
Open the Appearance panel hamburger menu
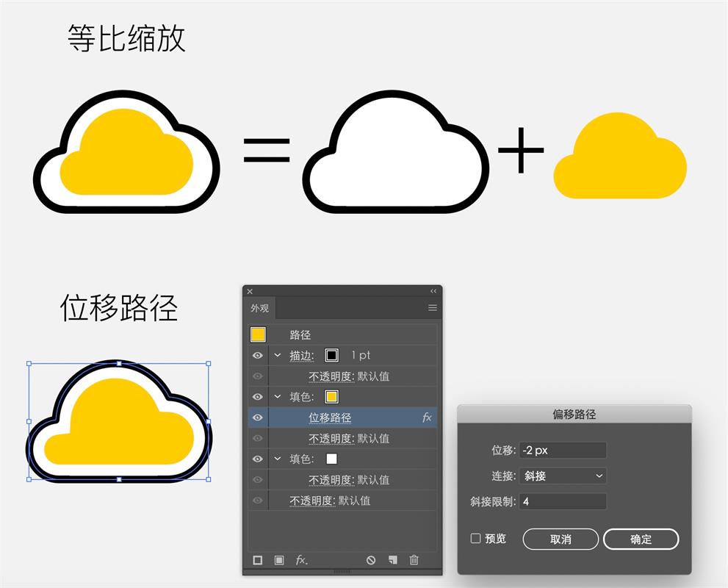pos(433,307)
